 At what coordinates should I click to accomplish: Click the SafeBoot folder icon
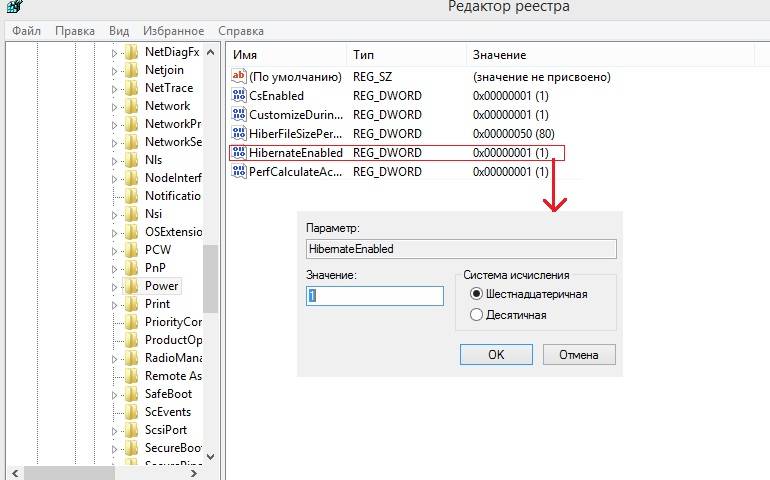coord(132,394)
